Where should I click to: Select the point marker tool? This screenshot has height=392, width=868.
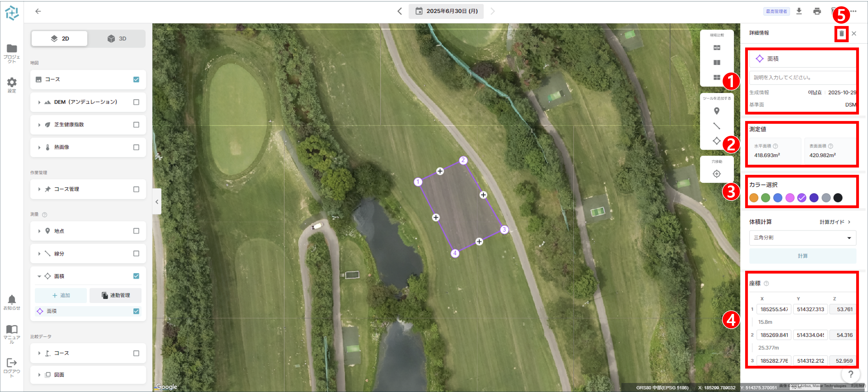point(717,111)
